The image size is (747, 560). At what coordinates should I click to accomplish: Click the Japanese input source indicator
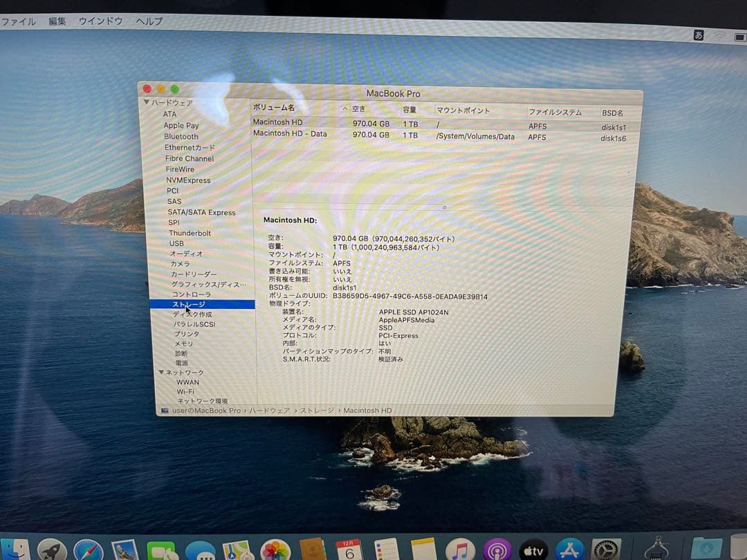click(x=697, y=35)
